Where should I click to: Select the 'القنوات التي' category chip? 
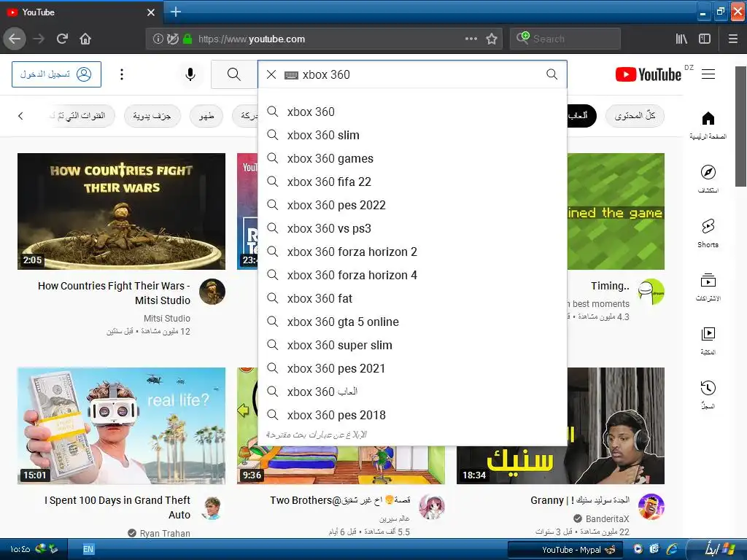coord(82,116)
